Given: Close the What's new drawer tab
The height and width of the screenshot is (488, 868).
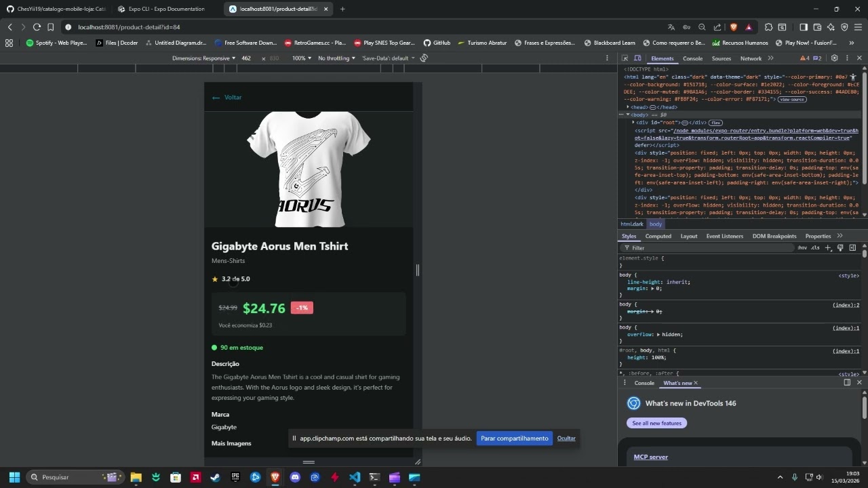Looking at the screenshot, I should coord(696,383).
